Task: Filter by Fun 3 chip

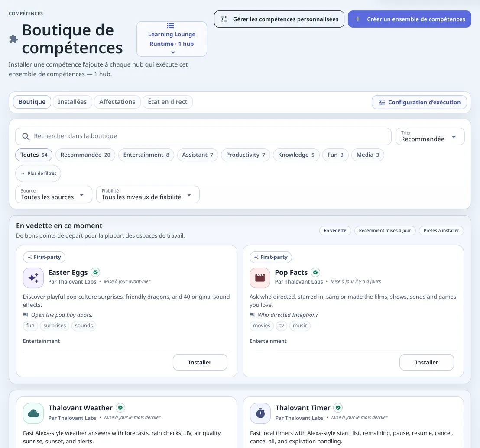Action: 335,155
